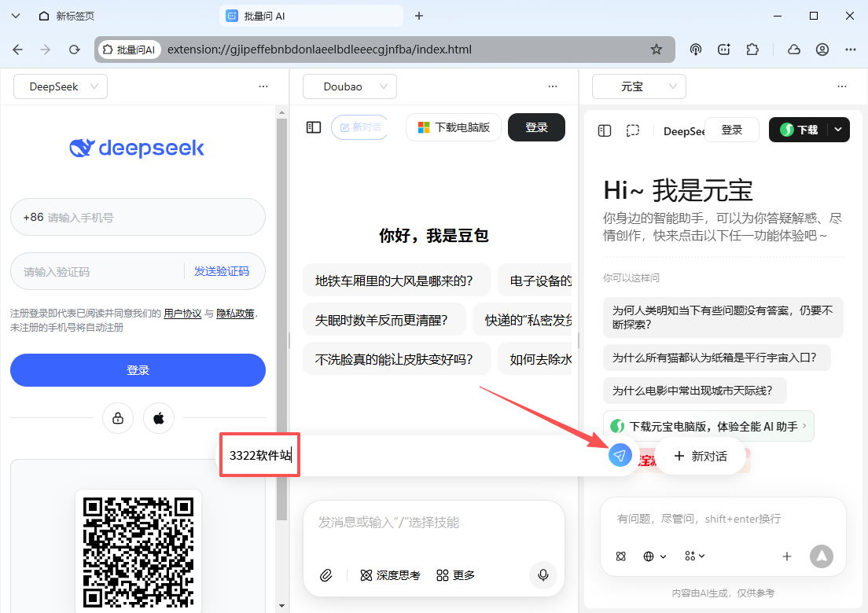
Task: Click the paperclip attachment icon in Doubao
Action: click(x=326, y=575)
